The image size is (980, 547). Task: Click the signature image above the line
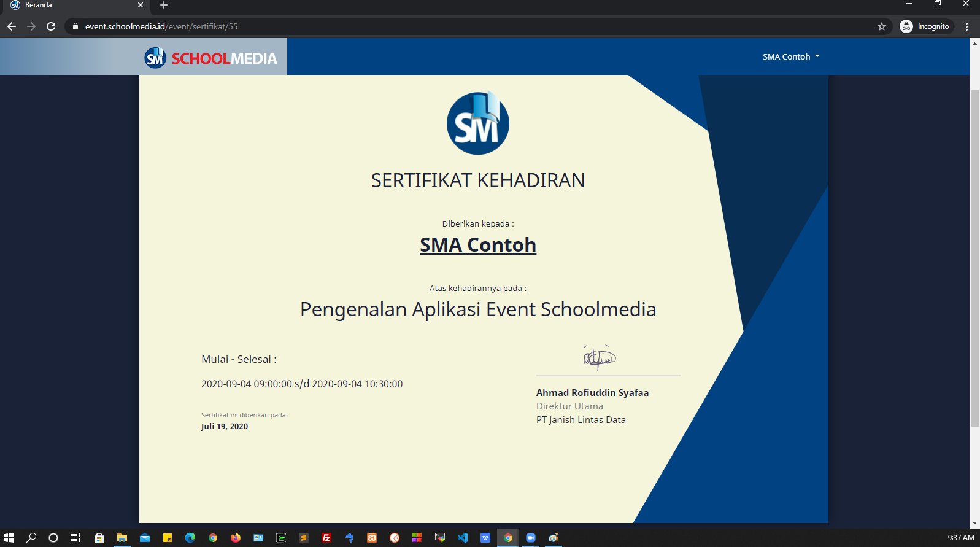[600, 357]
